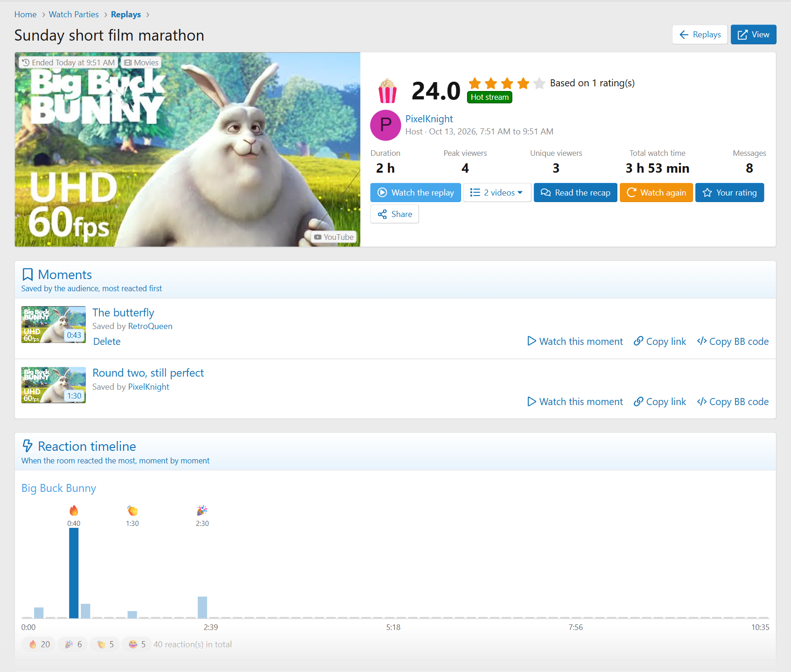
Task: Click the YouTube source badge
Action: 334,237
